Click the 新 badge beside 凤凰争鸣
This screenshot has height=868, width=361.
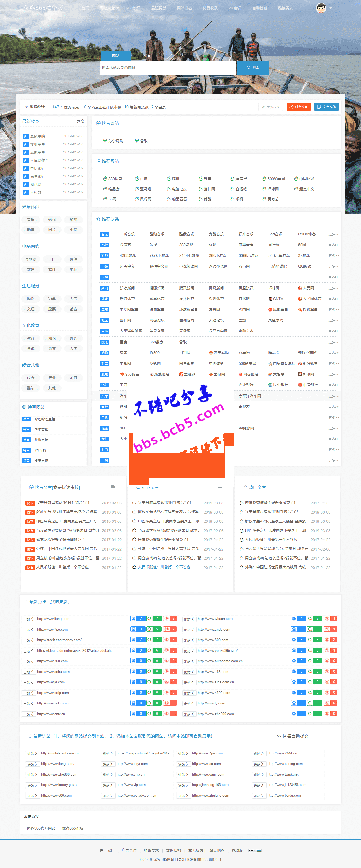click(x=26, y=136)
